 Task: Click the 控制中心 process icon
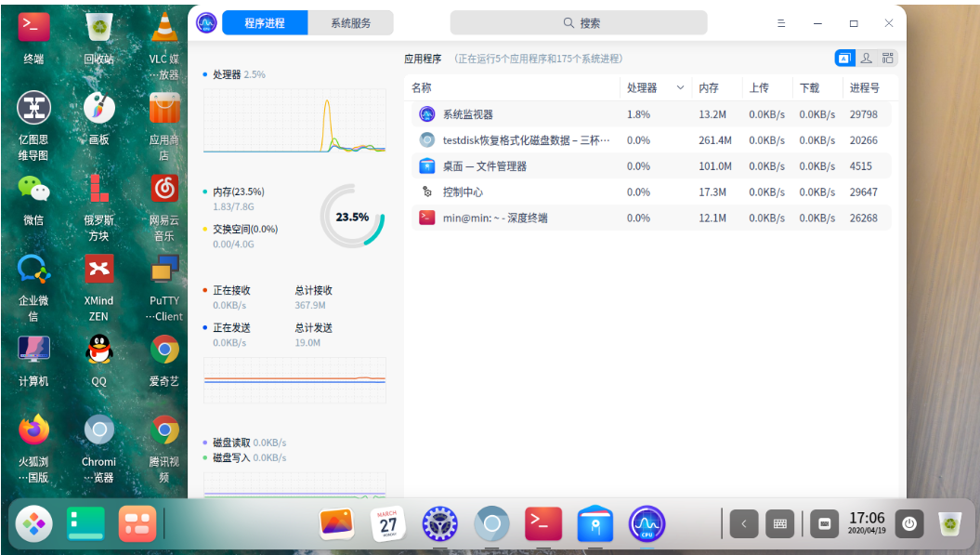[427, 192]
